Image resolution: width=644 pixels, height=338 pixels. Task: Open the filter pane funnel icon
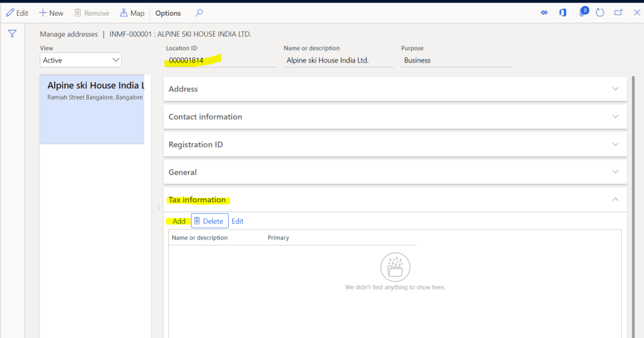point(12,33)
